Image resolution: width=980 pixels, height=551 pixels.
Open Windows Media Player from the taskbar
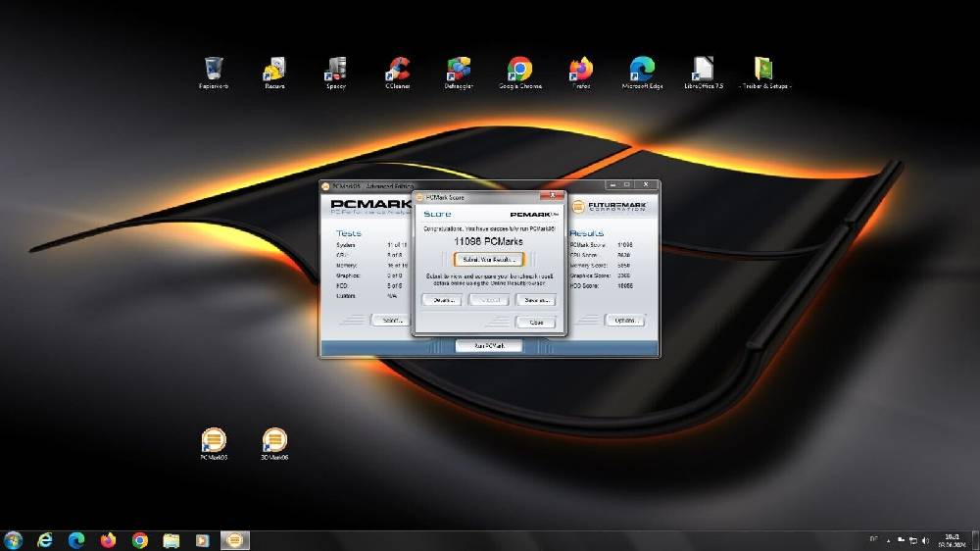(x=203, y=540)
